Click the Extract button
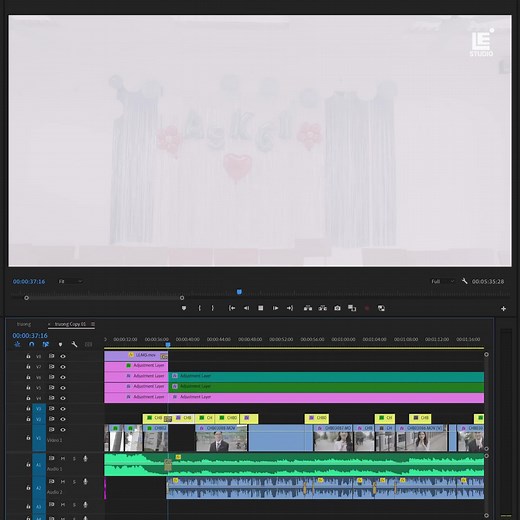520x520 pixels. tap(322, 308)
